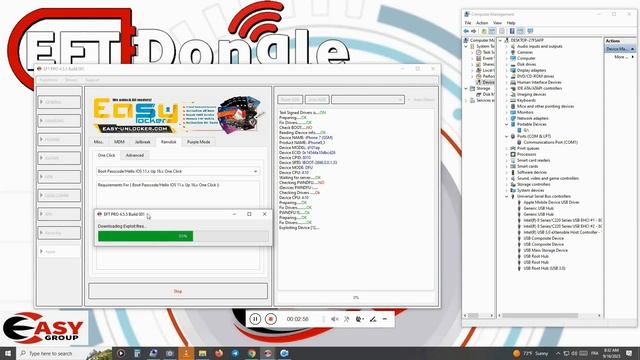Click the Downloading Exploit files progress bar
Screen dimensions: 640x360
(x=183, y=236)
